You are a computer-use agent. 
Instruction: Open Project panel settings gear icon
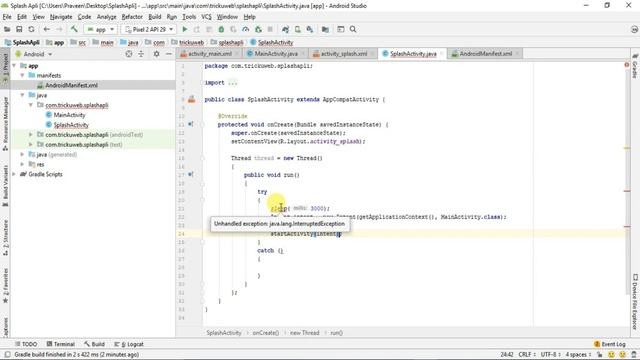coord(156,54)
